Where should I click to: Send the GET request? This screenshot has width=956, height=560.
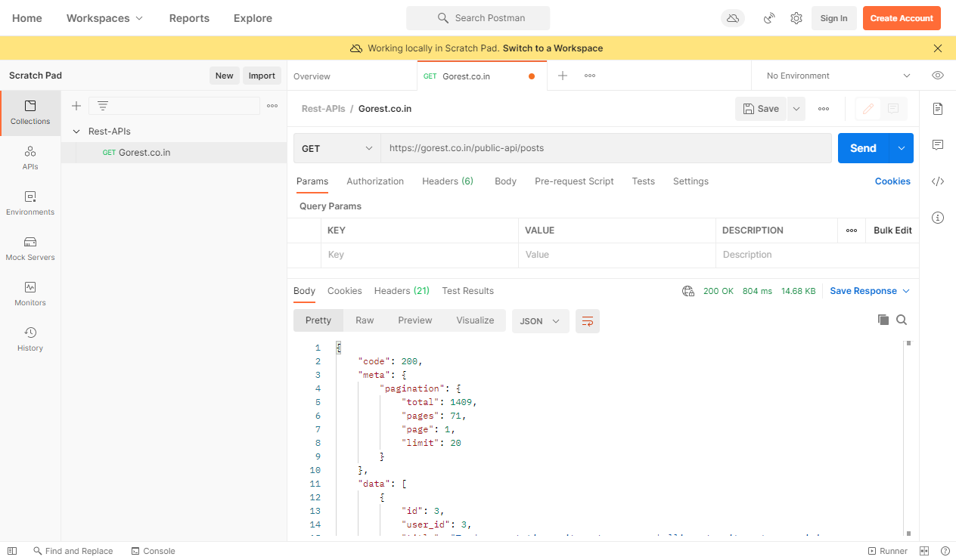[x=862, y=148]
